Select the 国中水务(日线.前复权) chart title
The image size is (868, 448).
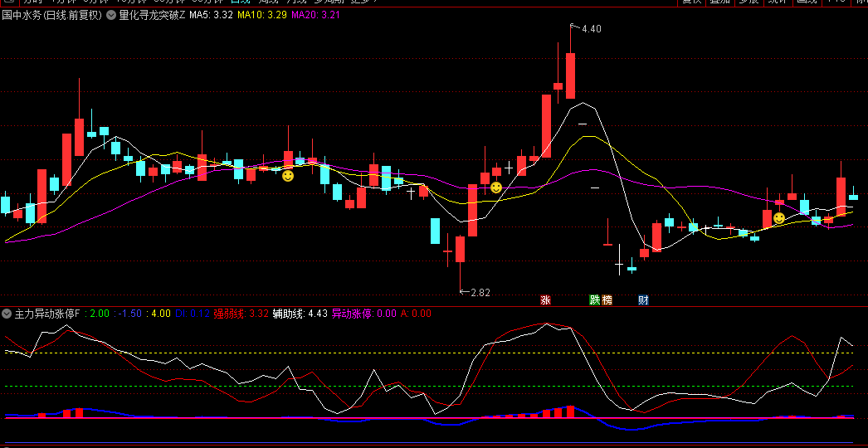pyautogui.click(x=52, y=16)
